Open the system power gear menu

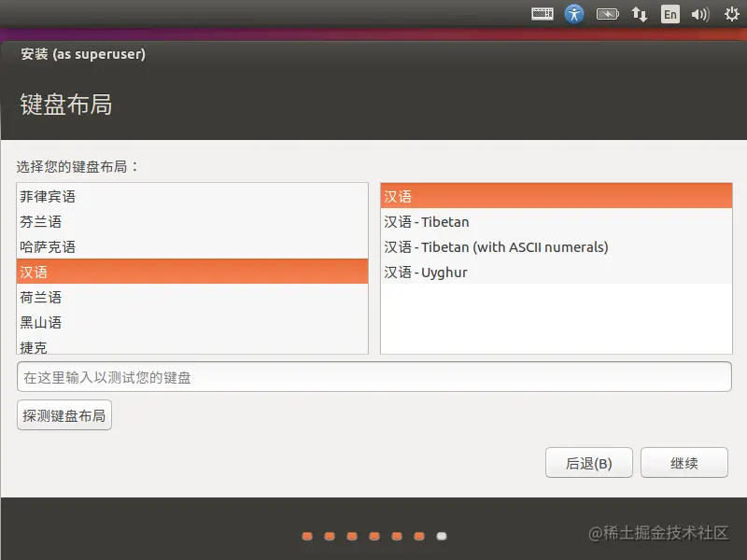(732, 14)
